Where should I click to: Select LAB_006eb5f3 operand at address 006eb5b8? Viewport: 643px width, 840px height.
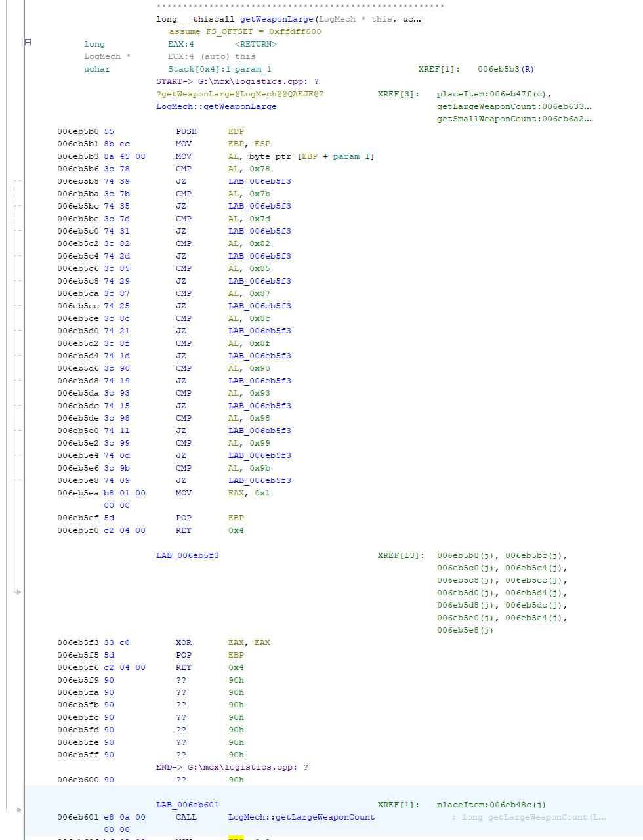[x=260, y=181]
